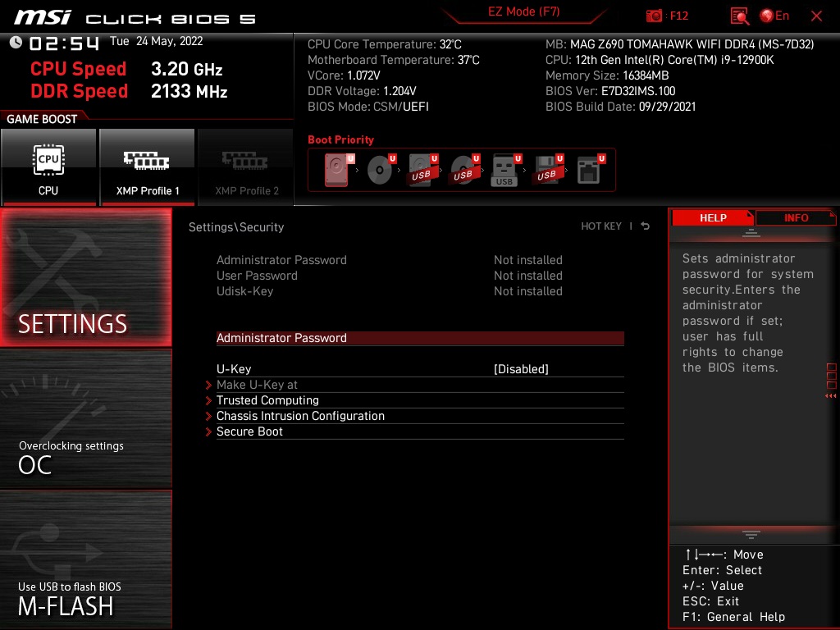Select the USB floppy boot device icon
840x630 pixels.
coord(548,170)
